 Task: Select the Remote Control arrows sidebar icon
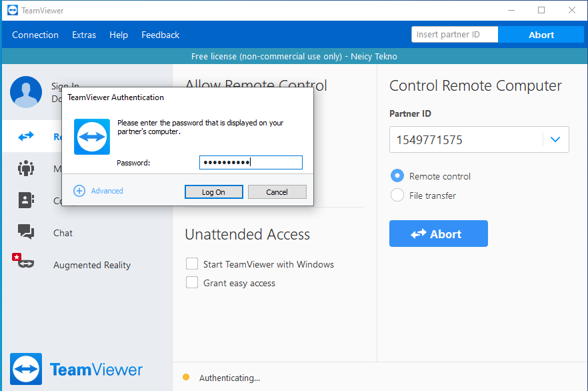click(x=26, y=136)
